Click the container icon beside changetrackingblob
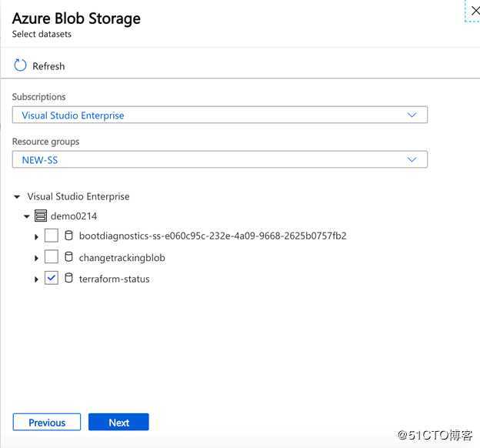The width and height of the screenshot is (480, 448). click(69, 257)
